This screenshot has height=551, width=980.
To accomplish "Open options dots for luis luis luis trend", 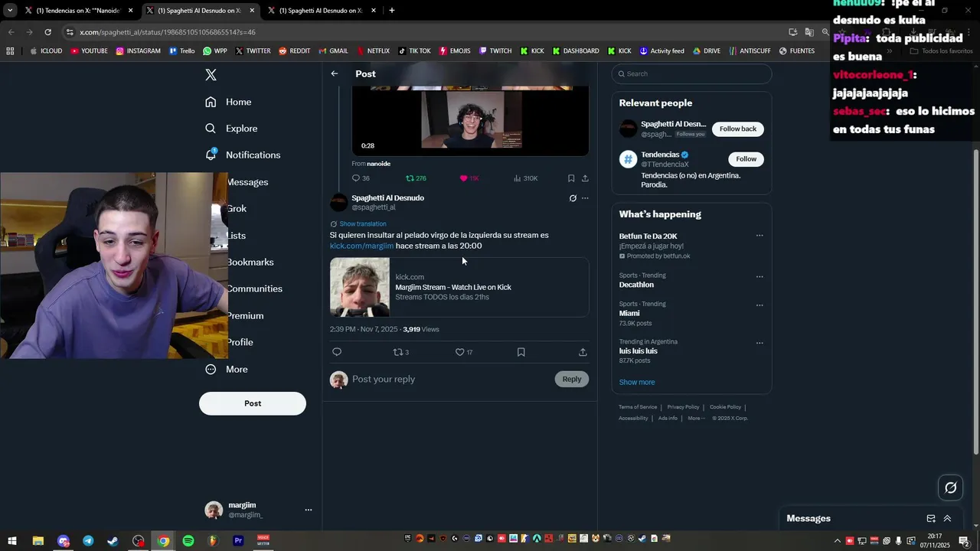I will pyautogui.click(x=759, y=343).
